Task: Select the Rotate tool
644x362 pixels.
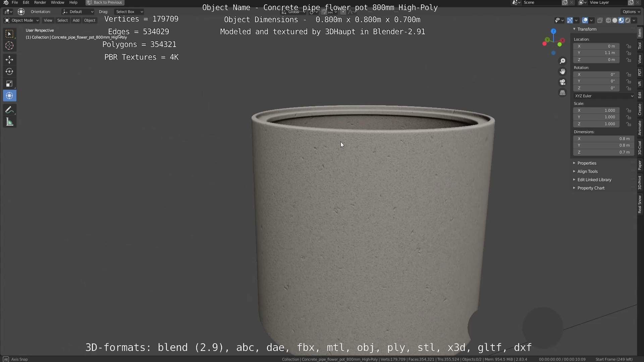Action: (9, 72)
